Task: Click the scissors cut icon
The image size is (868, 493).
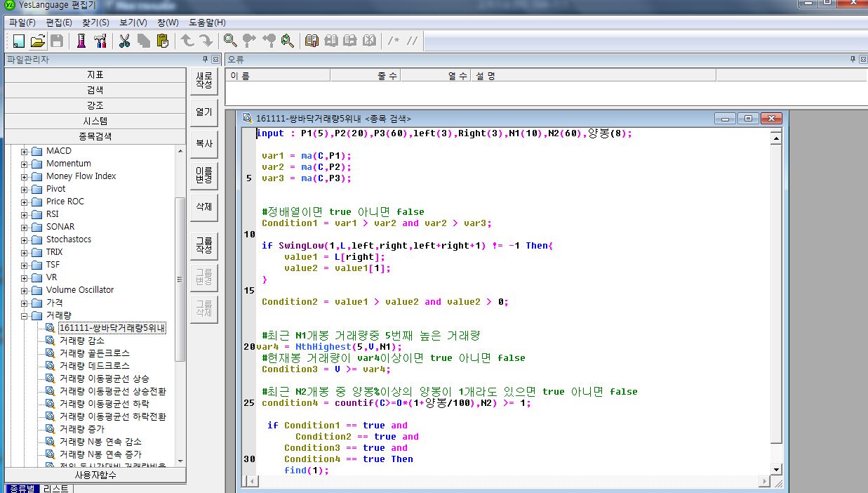Action: pyautogui.click(x=125, y=41)
